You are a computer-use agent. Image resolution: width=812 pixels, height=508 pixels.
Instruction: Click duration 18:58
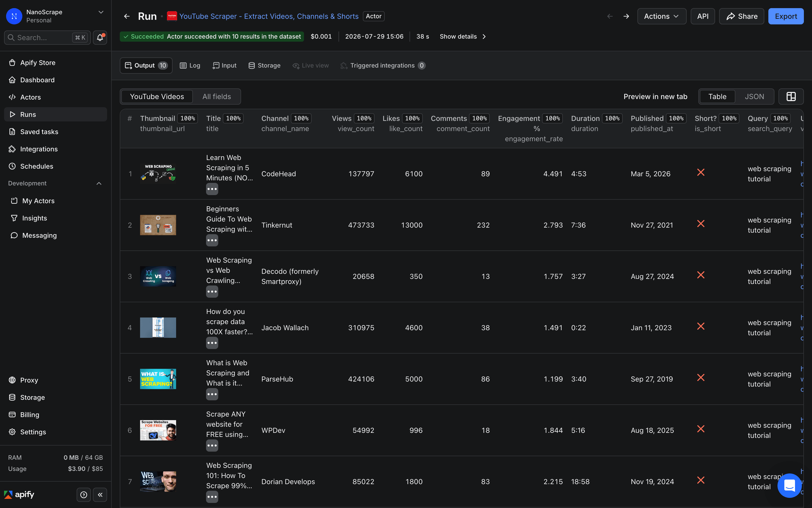point(580,482)
